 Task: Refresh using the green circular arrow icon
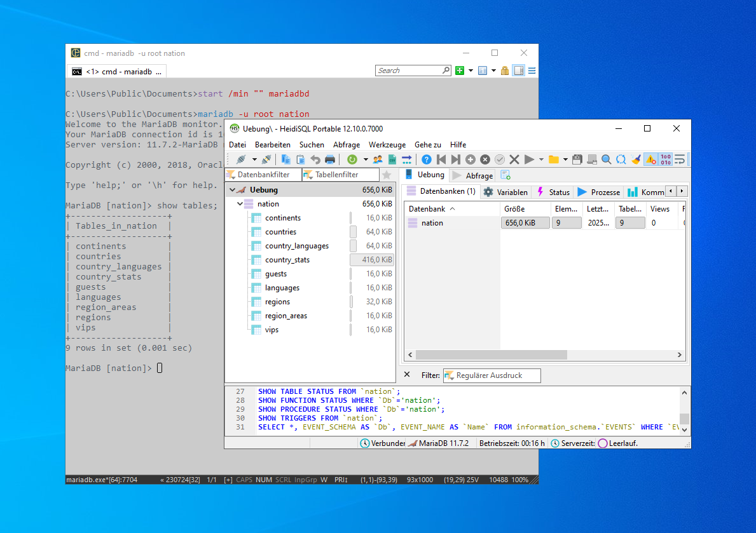352,159
